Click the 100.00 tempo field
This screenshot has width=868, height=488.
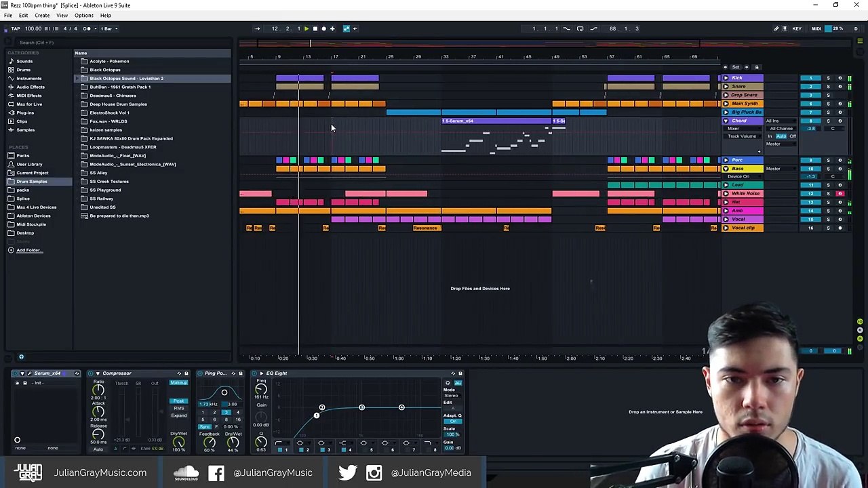[33, 28]
